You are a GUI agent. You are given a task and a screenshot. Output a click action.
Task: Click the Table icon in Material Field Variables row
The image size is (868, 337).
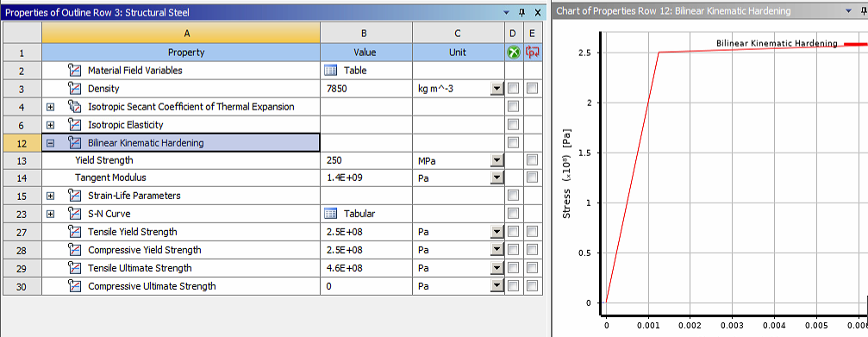(x=330, y=71)
